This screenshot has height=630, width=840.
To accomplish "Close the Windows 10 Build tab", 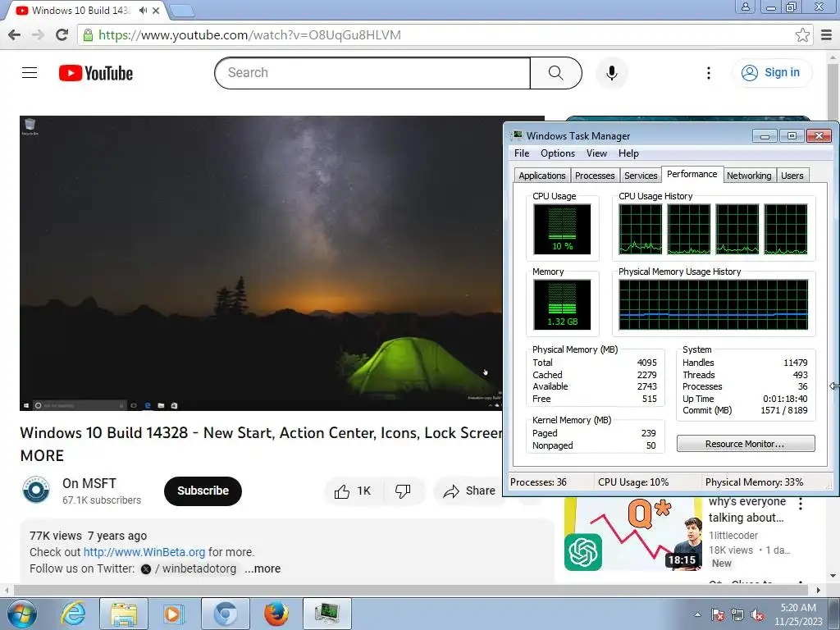I will click(156, 10).
